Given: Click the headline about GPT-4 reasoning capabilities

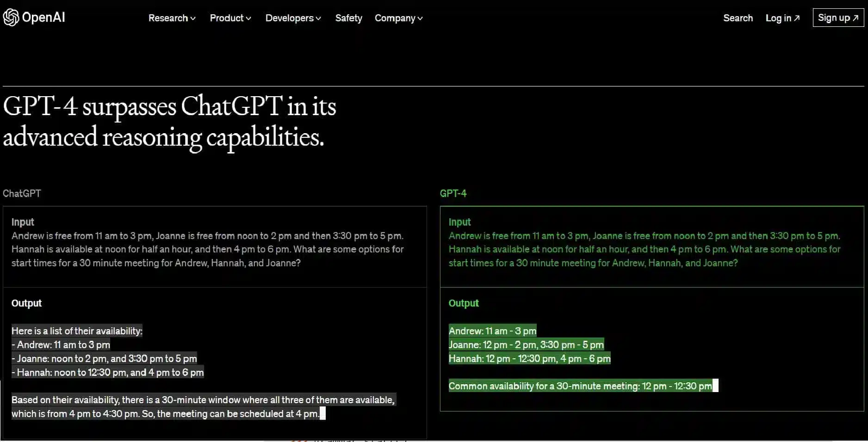Looking at the screenshot, I should coord(169,121).
